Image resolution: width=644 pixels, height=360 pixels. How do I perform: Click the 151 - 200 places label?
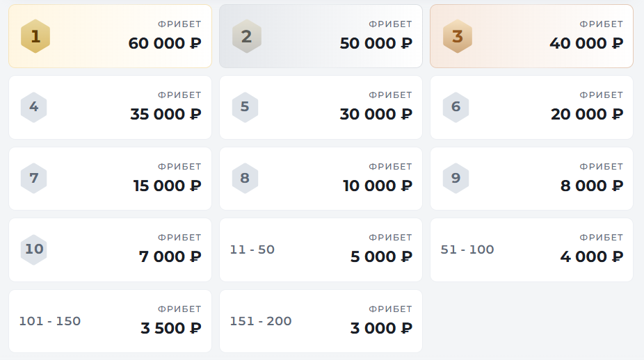tap(261, 321)
